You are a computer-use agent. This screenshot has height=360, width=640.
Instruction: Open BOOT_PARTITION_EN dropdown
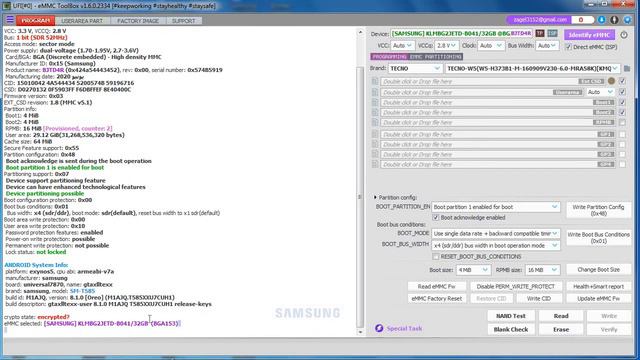tap(496, 207)
